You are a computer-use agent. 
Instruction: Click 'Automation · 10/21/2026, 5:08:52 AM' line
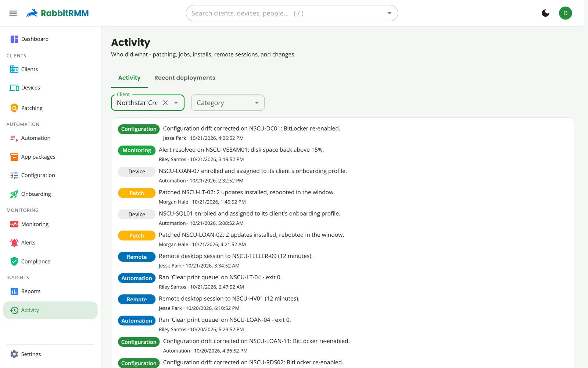pos(201,223)
